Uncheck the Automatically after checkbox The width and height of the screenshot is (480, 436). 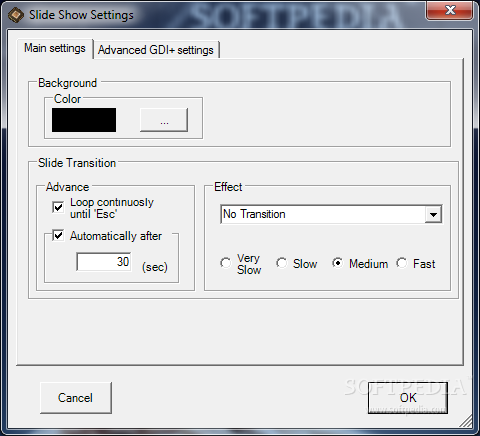tap(58, 236)
